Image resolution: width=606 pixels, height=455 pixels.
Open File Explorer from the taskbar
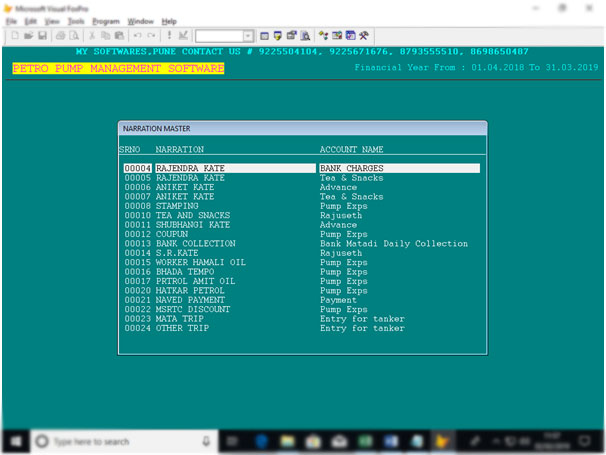point(287,441)
